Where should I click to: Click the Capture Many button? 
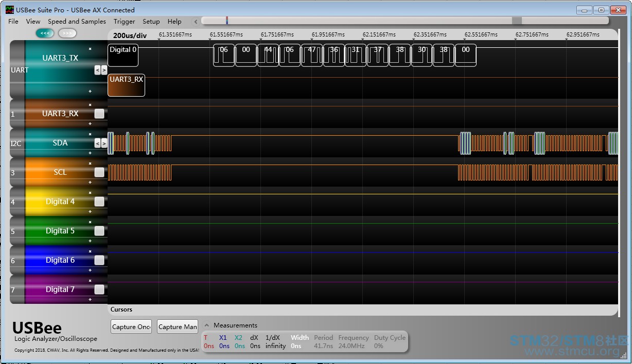click(178, 326)
